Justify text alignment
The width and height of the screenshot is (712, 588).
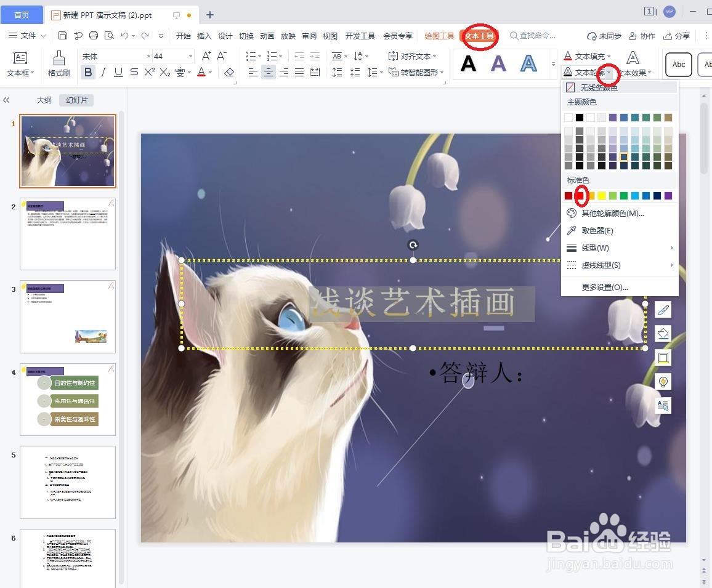coord(299,72)
